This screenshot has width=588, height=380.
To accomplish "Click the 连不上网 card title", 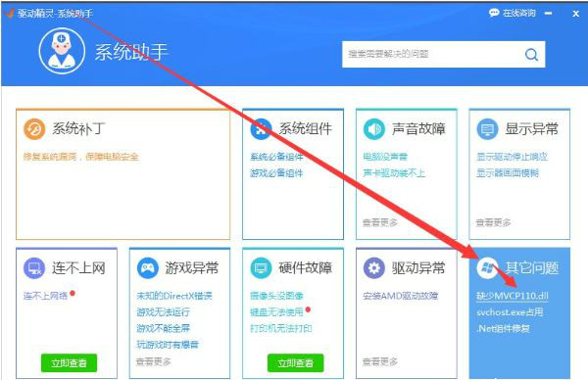I will click(78, 267).
